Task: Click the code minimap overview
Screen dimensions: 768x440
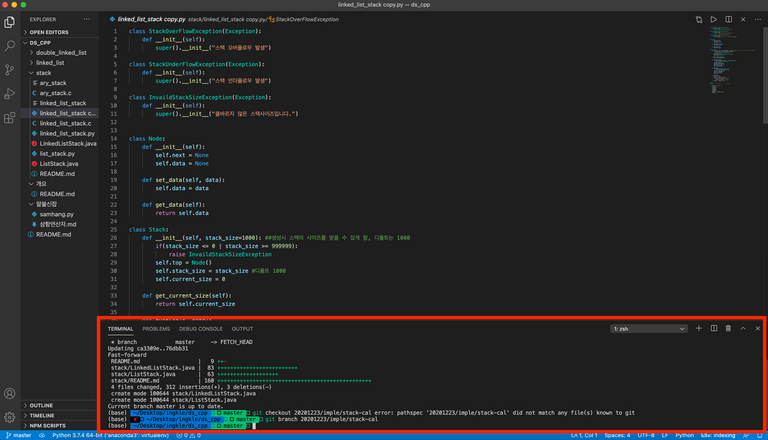Action: coord(732,61)
